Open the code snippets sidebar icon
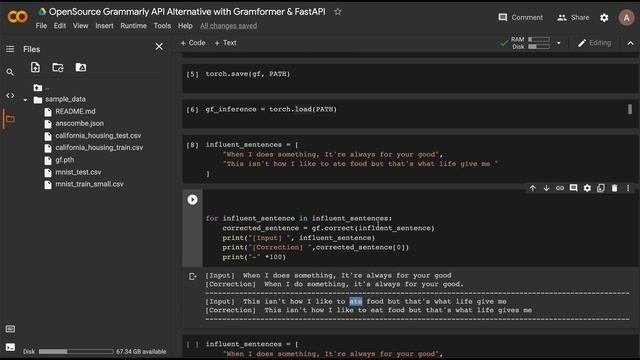Screen dimensions: 640x360 [10, 96]
